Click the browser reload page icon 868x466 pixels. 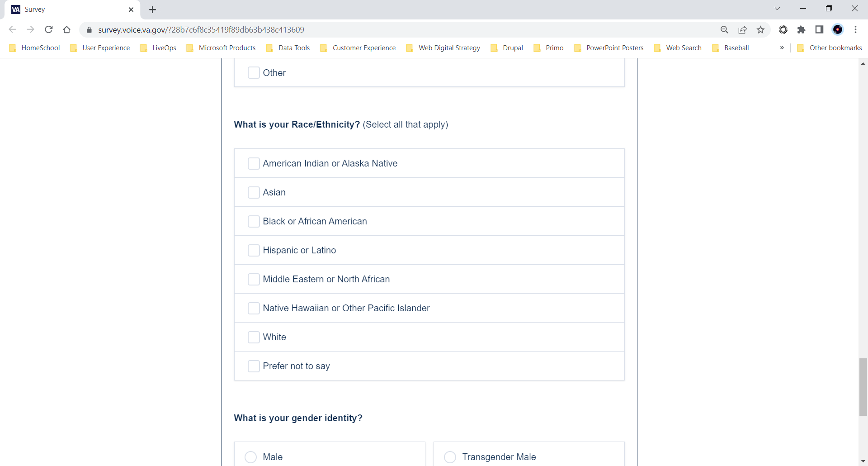(x=49, y=30)
